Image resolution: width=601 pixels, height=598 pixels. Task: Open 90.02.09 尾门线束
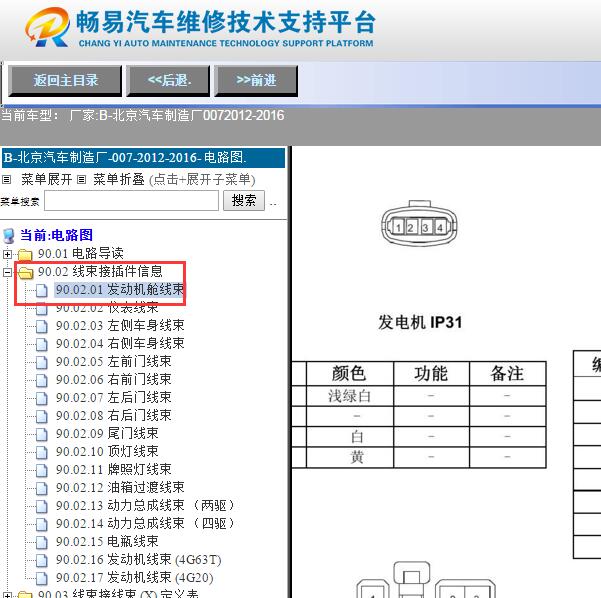(x=107, y=434)
